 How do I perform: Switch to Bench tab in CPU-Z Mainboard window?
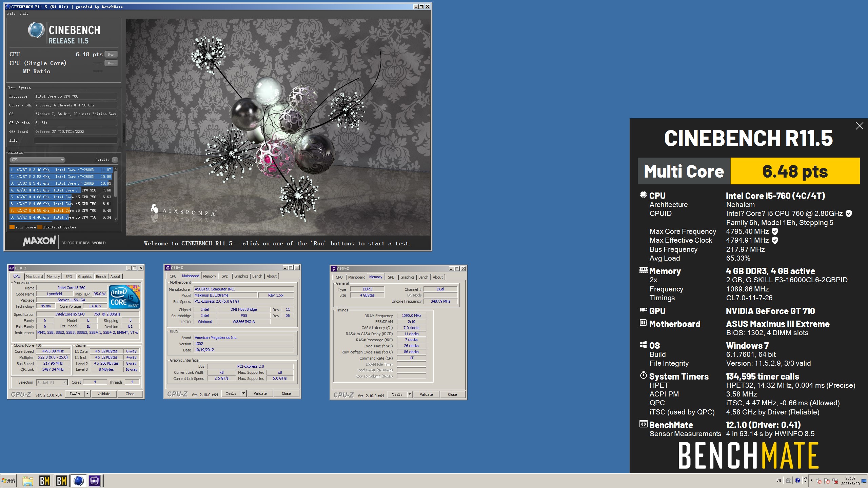pos(257,276)
